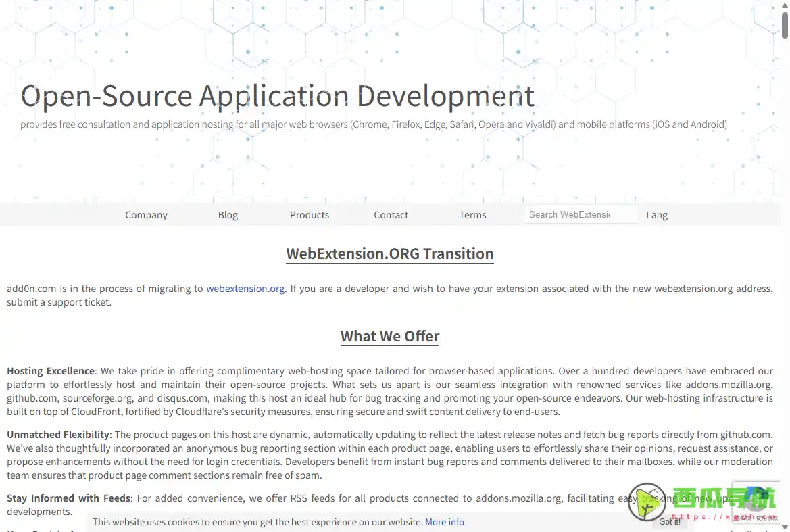790x532 pixels.
Task: Click the green tree play logo icon
Action: [x=647, y=502]
